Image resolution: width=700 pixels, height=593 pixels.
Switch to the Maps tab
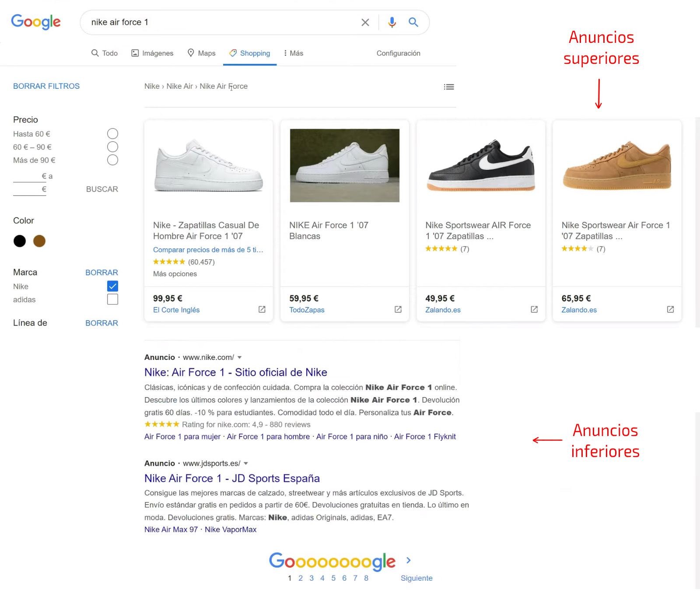tap(201, 53)
